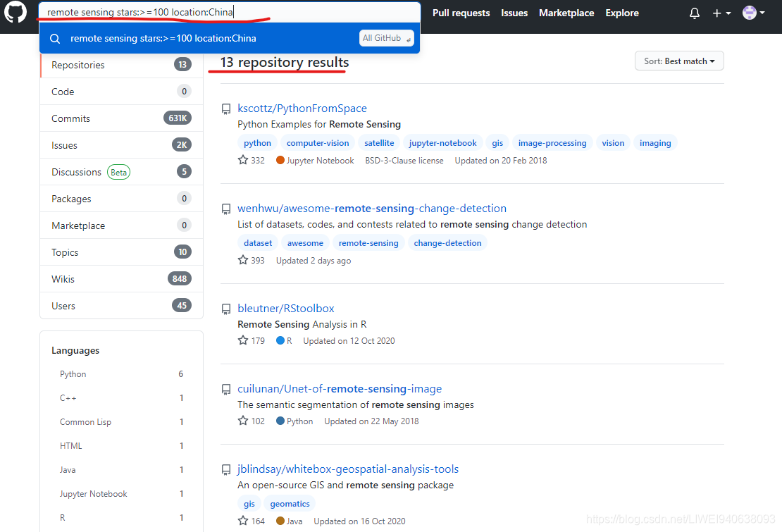782x532 pixels.
Task: Open the plus create-new menu
Action: click(x=721, y=13)
